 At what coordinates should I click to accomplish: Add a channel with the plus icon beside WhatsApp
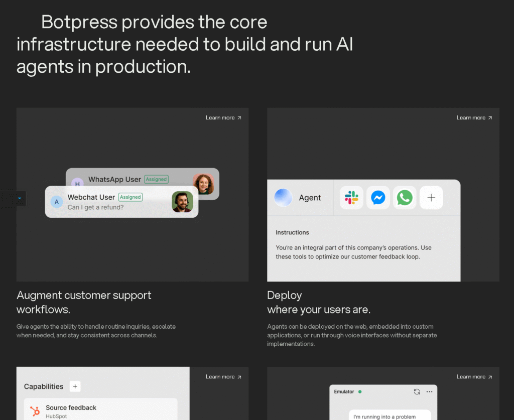(x=431, y=198)
